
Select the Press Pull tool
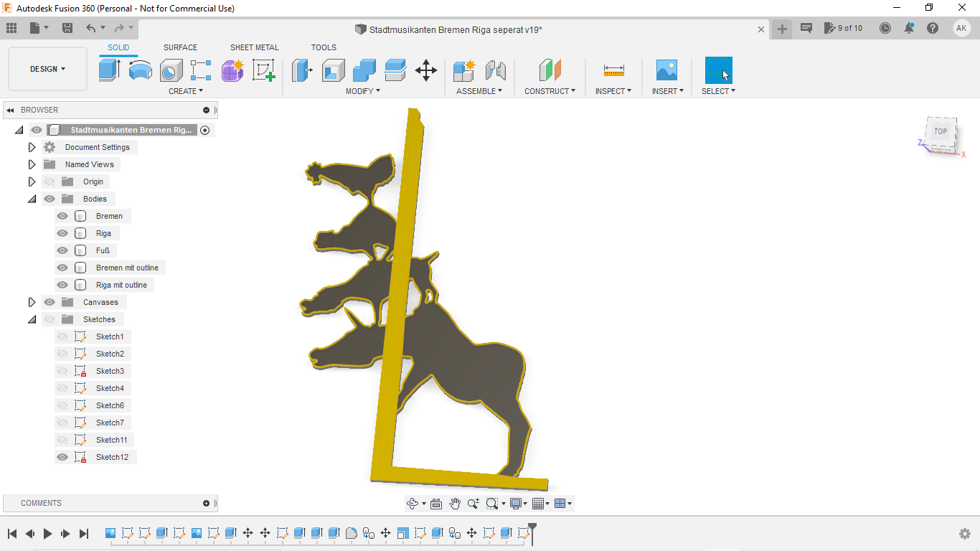click(x=302, y=70)
